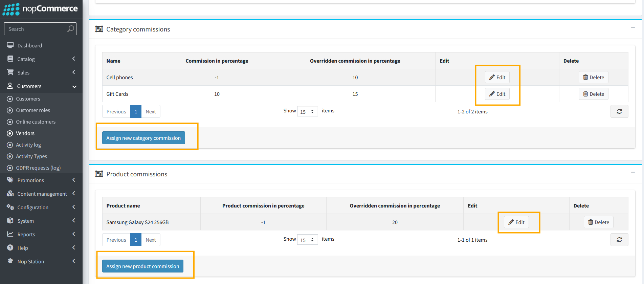Image resolution: width=644 pixels, height=284 pixels.
Task: Expand the Reports menu chevron
Action: (x=74, y=234)
